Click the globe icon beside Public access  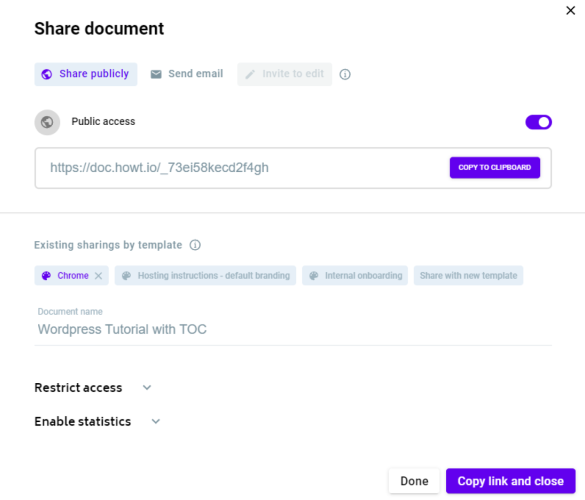tap(47, 122)
